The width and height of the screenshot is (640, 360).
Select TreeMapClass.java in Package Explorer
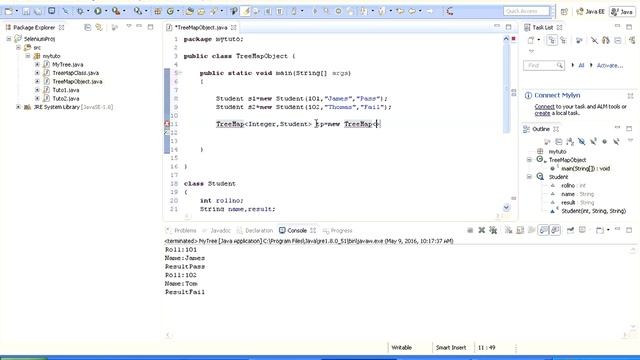tap(76, 73)
